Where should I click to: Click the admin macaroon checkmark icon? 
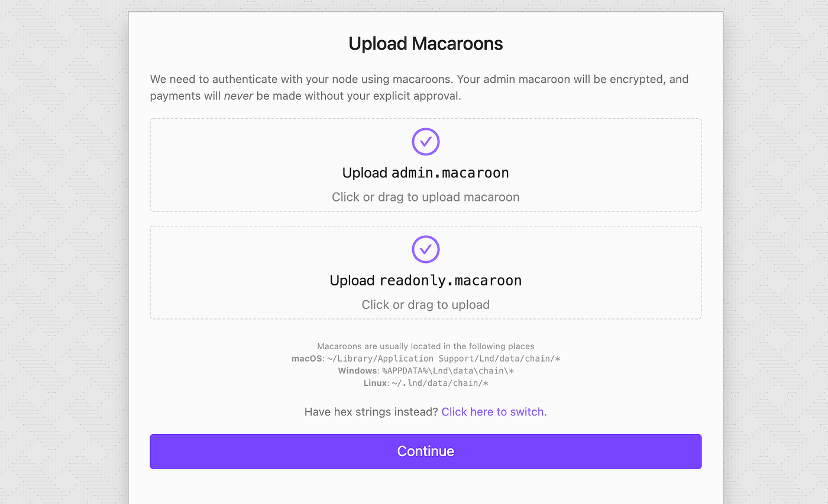(425, 142)
